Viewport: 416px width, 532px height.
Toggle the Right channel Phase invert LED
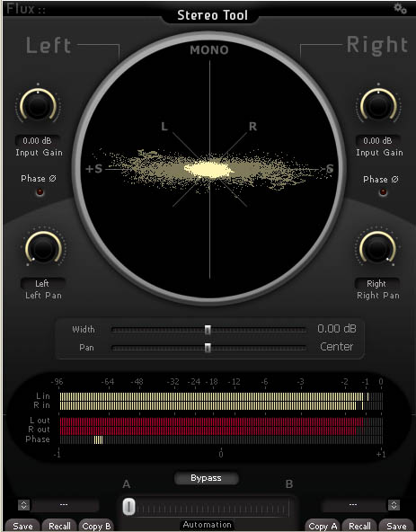point(383,192)
